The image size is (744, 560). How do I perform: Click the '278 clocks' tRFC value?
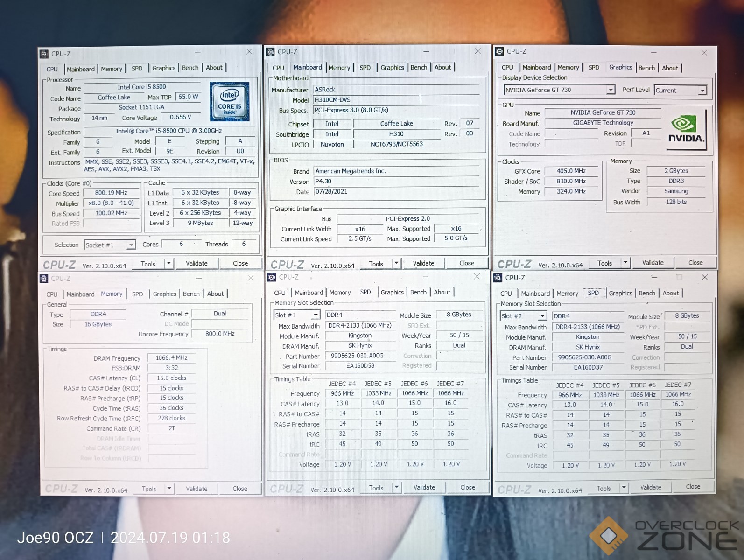(171, 418)
